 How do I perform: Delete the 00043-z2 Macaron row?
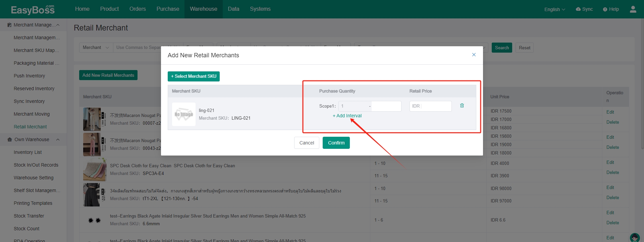point(612,147)
